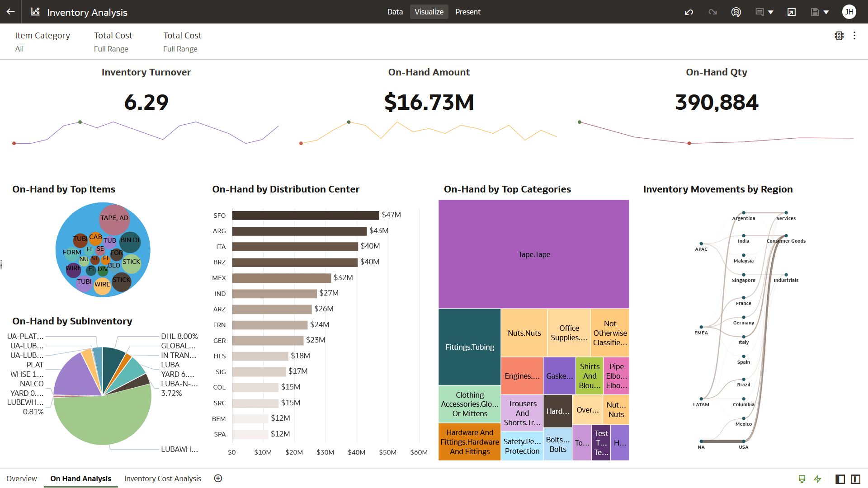868x488 pixels.
Task: Click the back arrow icon
Action: pos(11,12)
